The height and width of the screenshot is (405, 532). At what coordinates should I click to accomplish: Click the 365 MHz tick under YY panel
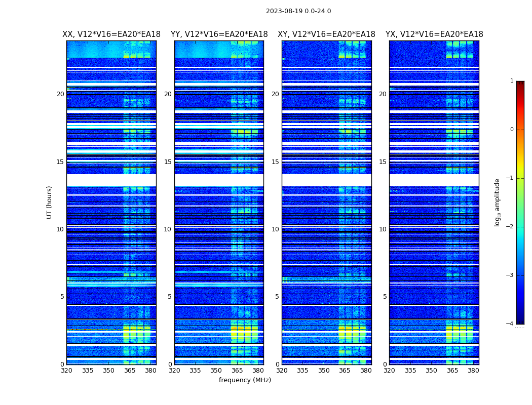click(237, 371)
